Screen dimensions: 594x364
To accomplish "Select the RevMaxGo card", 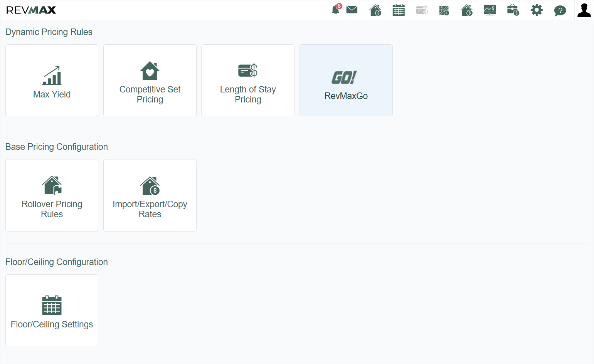I will coord(346,80).
